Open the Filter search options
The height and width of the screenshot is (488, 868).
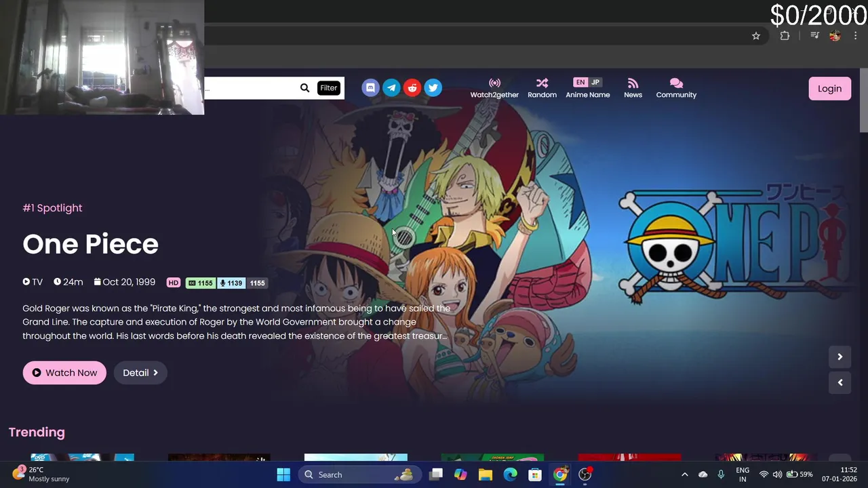click(328, 88)
